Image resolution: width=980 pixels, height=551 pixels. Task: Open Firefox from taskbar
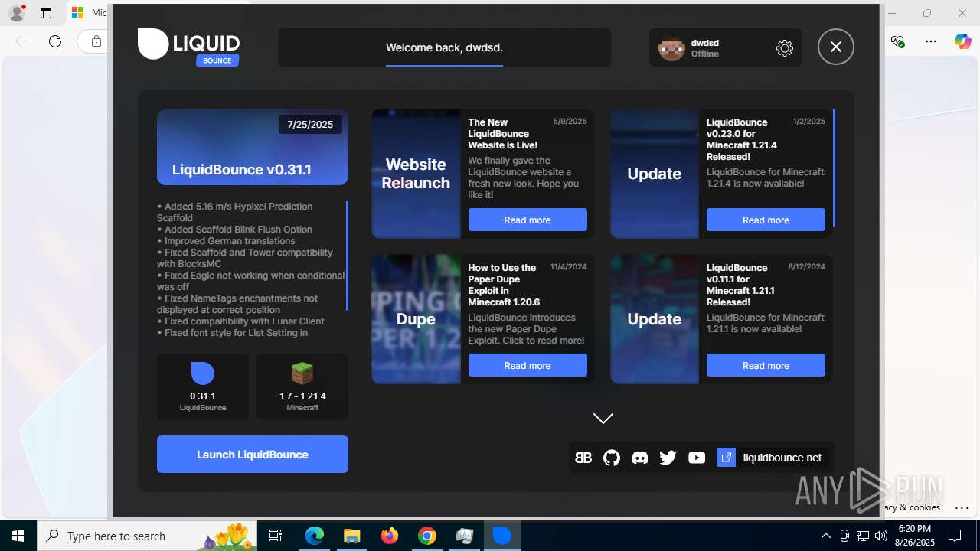(390, 536)
